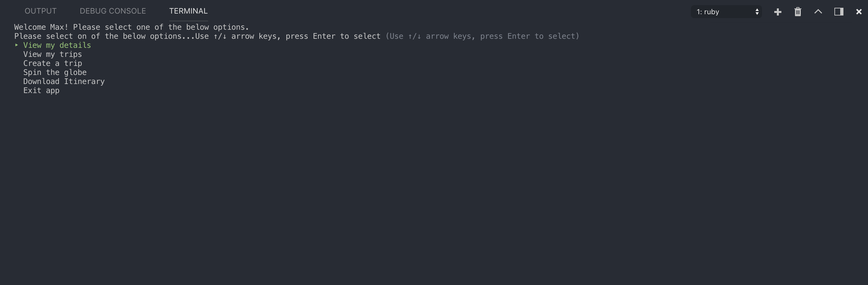Choose 'Create a trip' option
868x285 pixels.
click(x=53, y=63)
